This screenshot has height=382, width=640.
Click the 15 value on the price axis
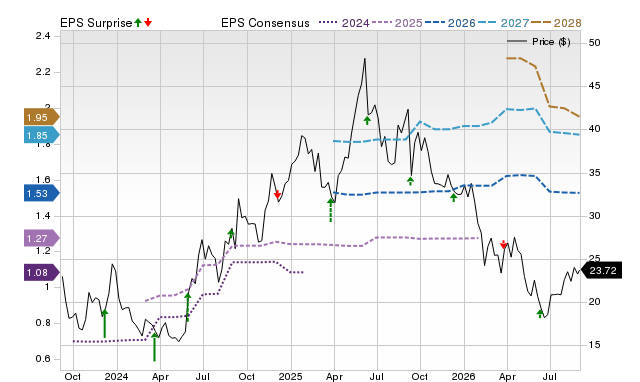point(595,345)
